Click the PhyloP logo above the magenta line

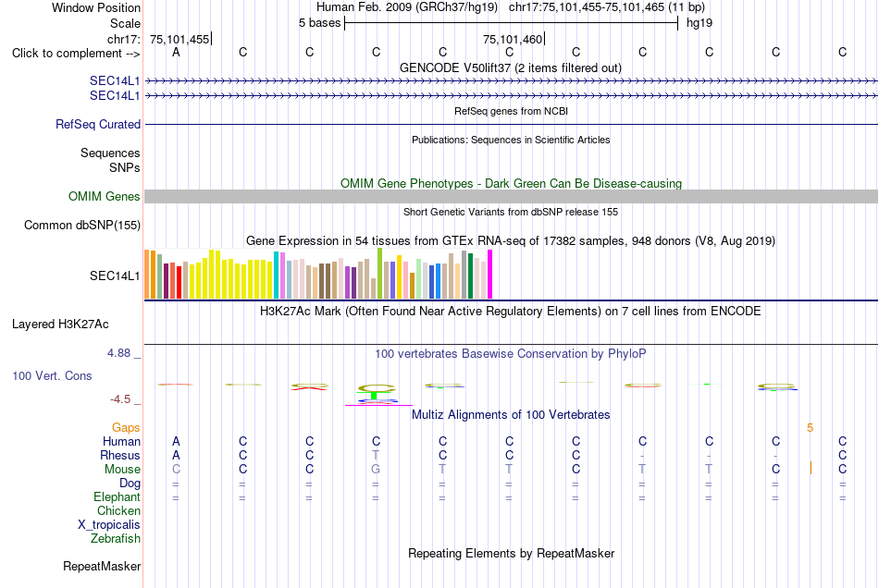[x=377, y=394]
